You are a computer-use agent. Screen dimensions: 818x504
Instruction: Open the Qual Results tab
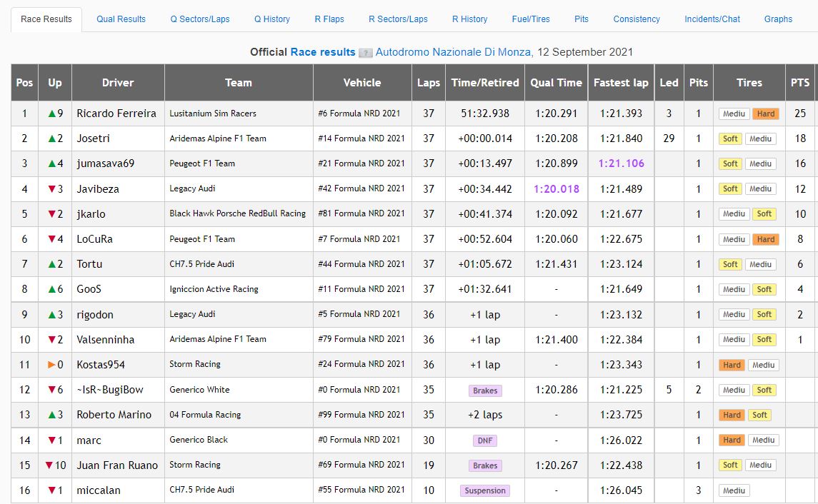(x=121, y=19)
